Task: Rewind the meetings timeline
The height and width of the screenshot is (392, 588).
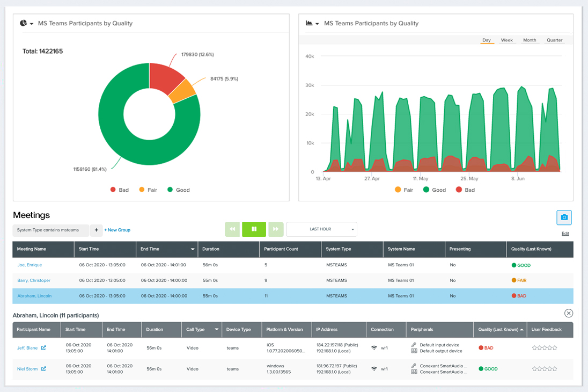Action: [x=232, y=229]
